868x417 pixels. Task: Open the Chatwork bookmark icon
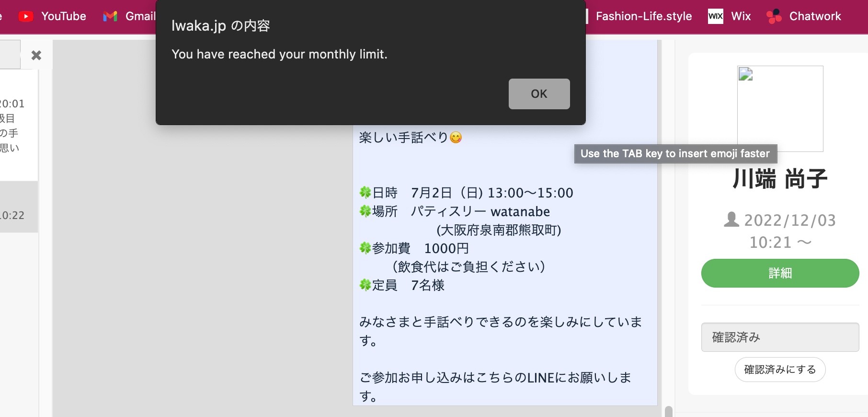774,16
